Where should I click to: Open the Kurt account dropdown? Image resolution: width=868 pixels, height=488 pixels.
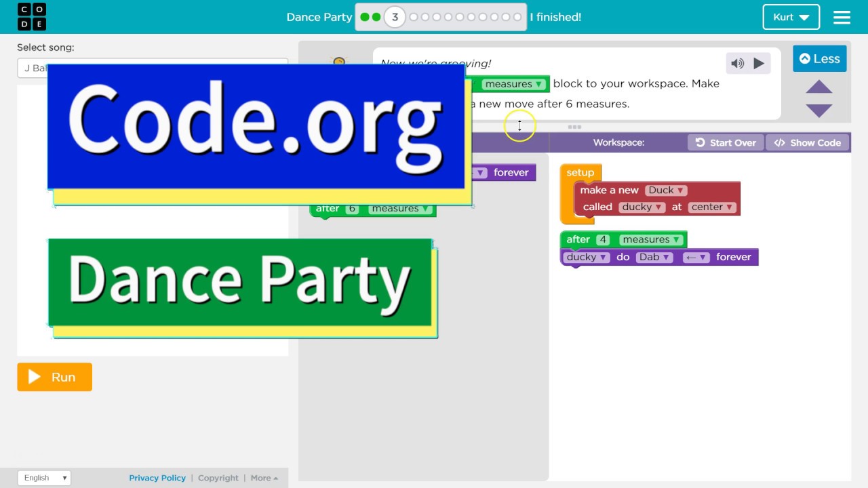(x=791, y=17)
